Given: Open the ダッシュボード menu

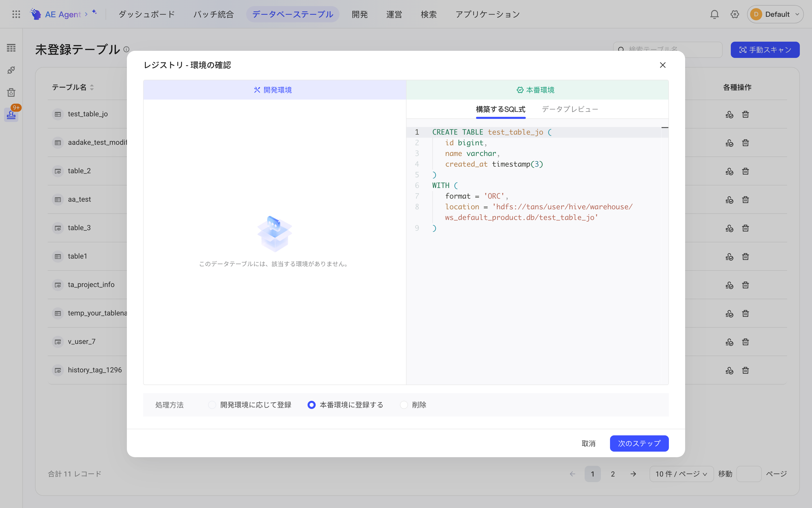Looking at the screenshot, I should coord(147,14).
